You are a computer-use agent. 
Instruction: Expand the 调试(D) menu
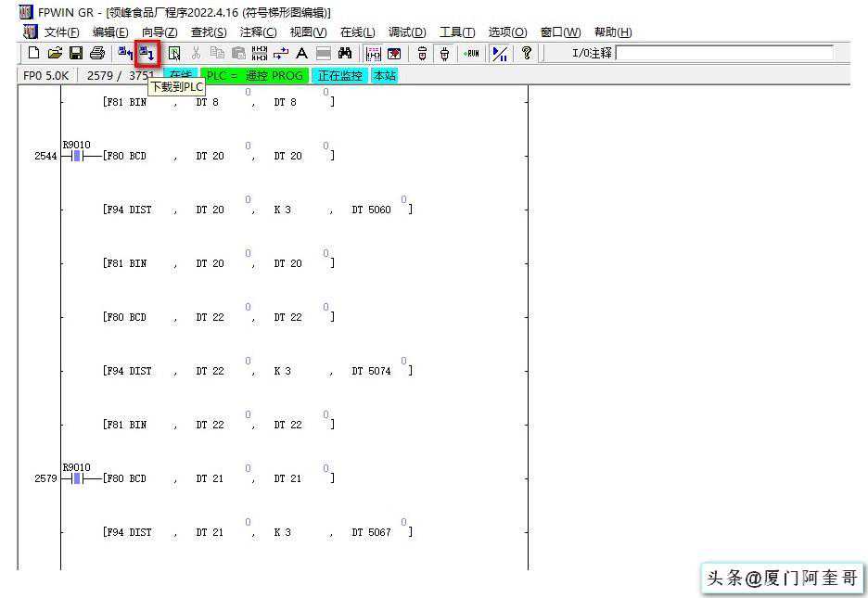(x=407, y=32)
